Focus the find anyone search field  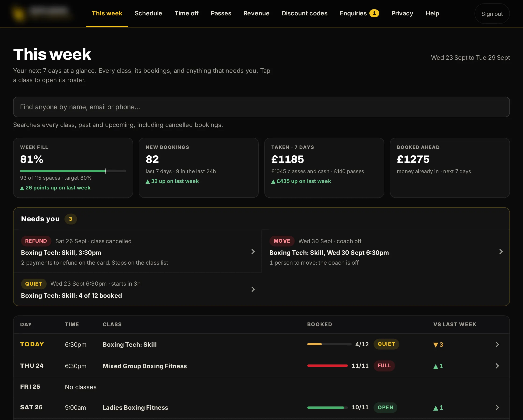[x=261, y=107]
